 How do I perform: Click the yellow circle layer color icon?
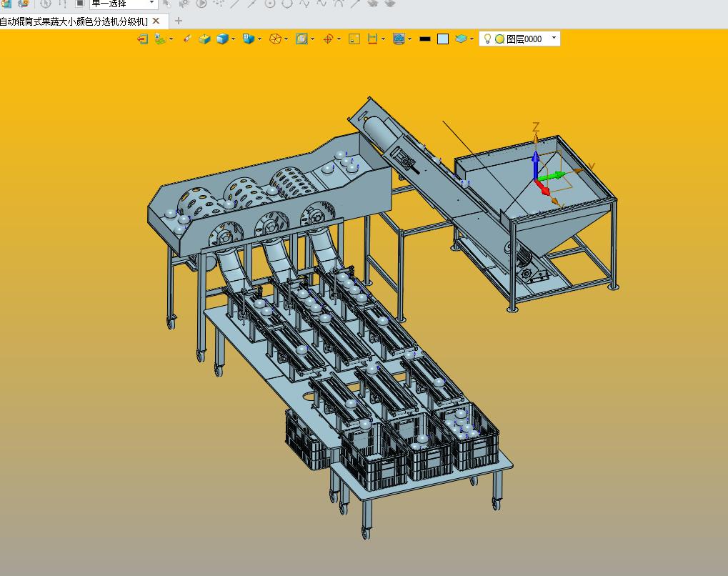pyautogui.click(x=499, y=39)
